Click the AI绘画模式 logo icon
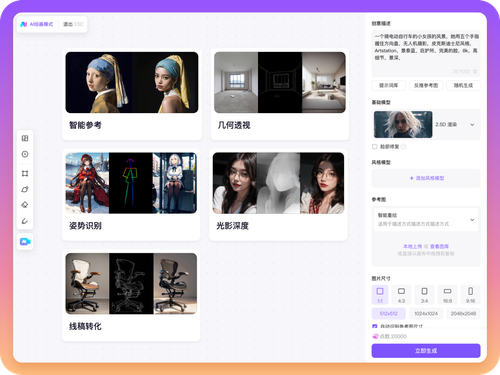 pos(23,24)
